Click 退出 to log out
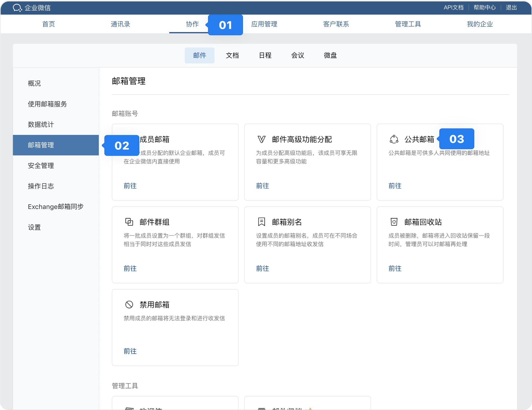The width and height of the screenshot is (532, 410). [511, 7]
